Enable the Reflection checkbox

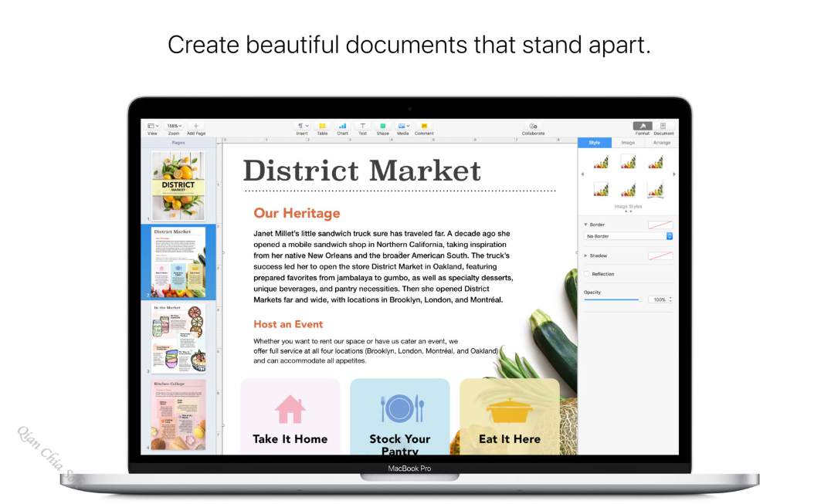(x=587, y=273)
